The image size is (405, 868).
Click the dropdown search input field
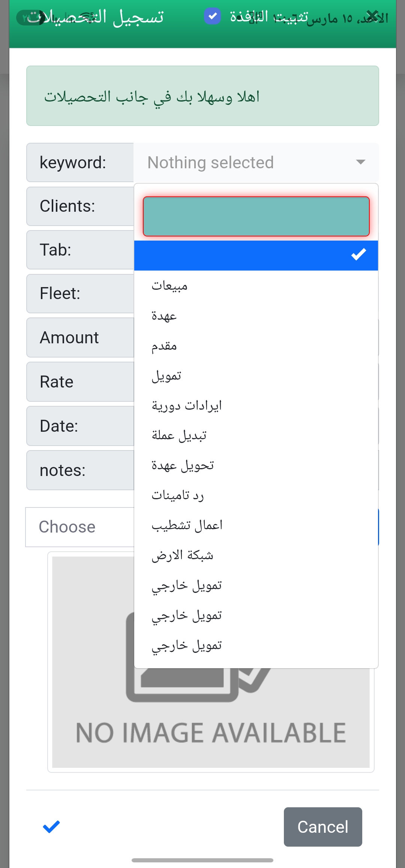[256, 217]
